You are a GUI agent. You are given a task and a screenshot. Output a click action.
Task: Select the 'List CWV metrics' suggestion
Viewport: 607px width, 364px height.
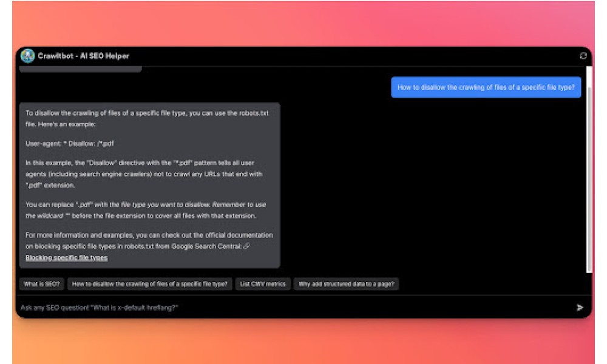262,284
